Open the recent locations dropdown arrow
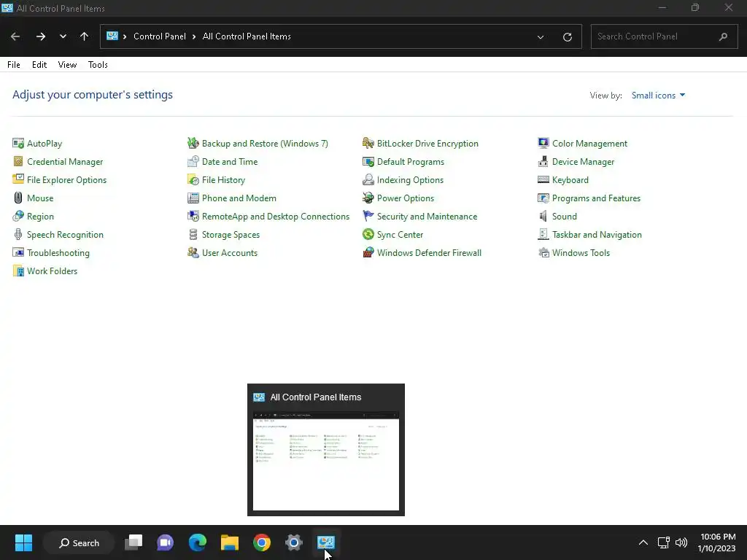This screenshot has height=560, width=747. click(63, 36)
